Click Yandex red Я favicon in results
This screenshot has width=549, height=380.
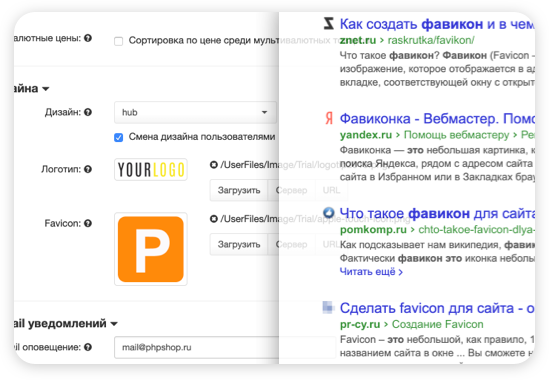329,119
